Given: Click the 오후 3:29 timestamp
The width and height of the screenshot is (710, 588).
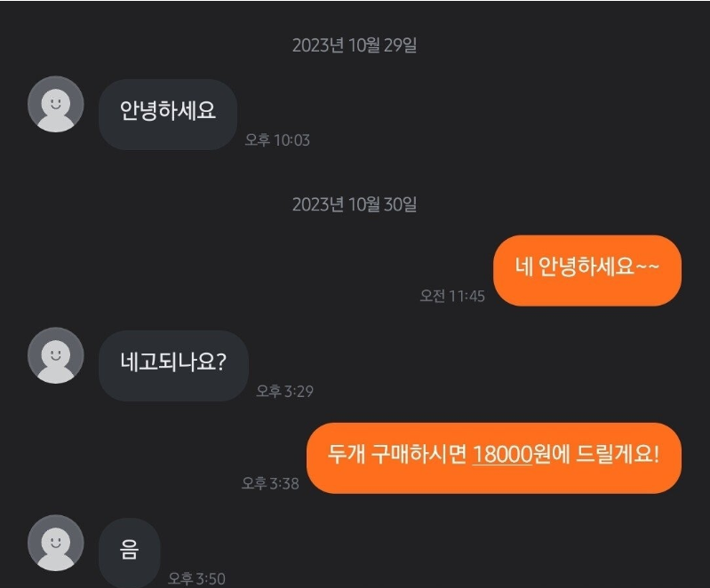Looking at the screenshot, I should click(285, 391).
